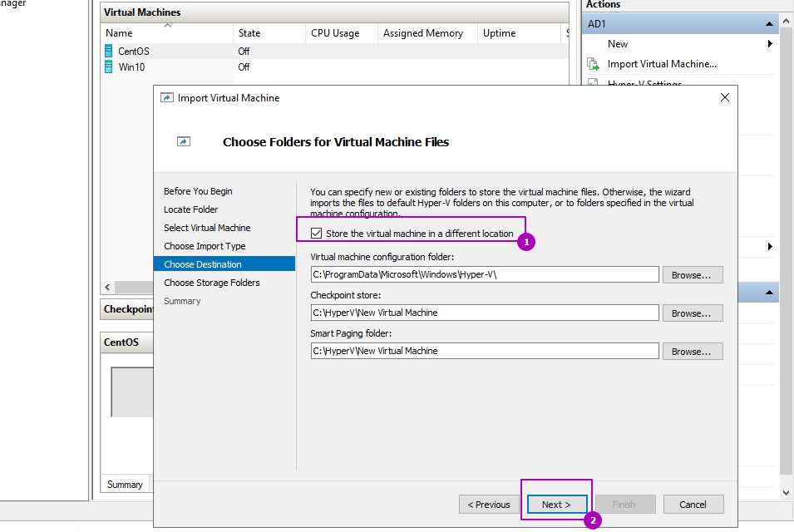Collapse the lower Actions pane section
The height and width of the screenshot is (532, 794).
point(770,293)
